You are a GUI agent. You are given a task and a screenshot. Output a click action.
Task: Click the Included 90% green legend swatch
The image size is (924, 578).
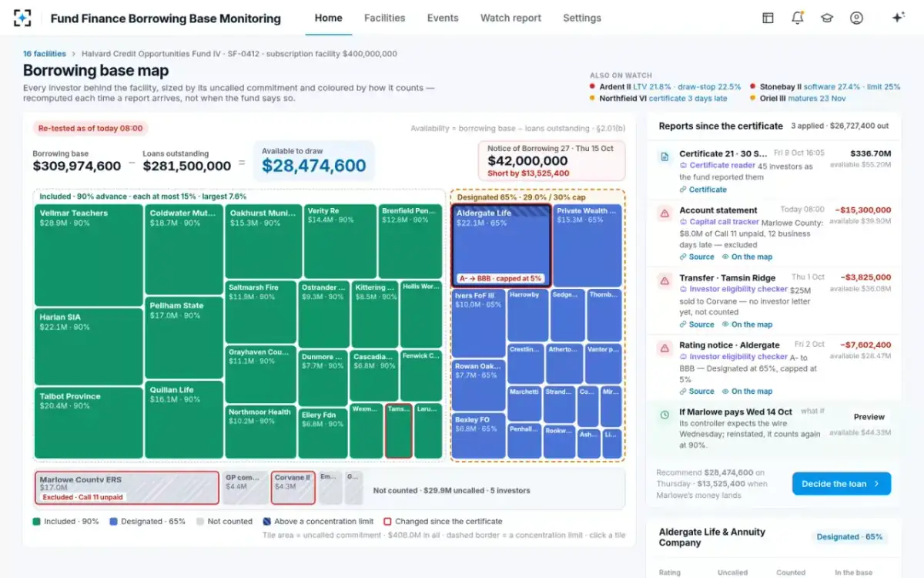tap(36, 522)
